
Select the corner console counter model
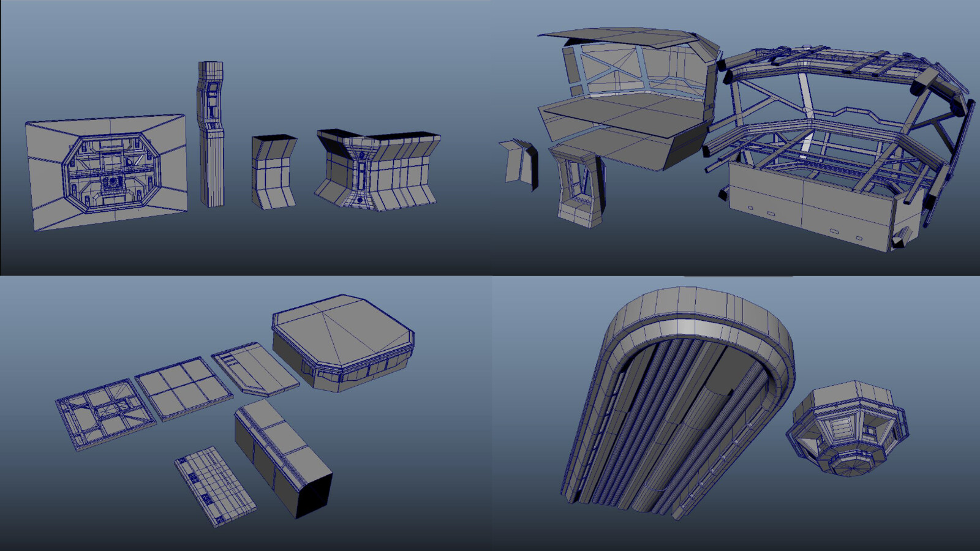[x=378, y=170]
